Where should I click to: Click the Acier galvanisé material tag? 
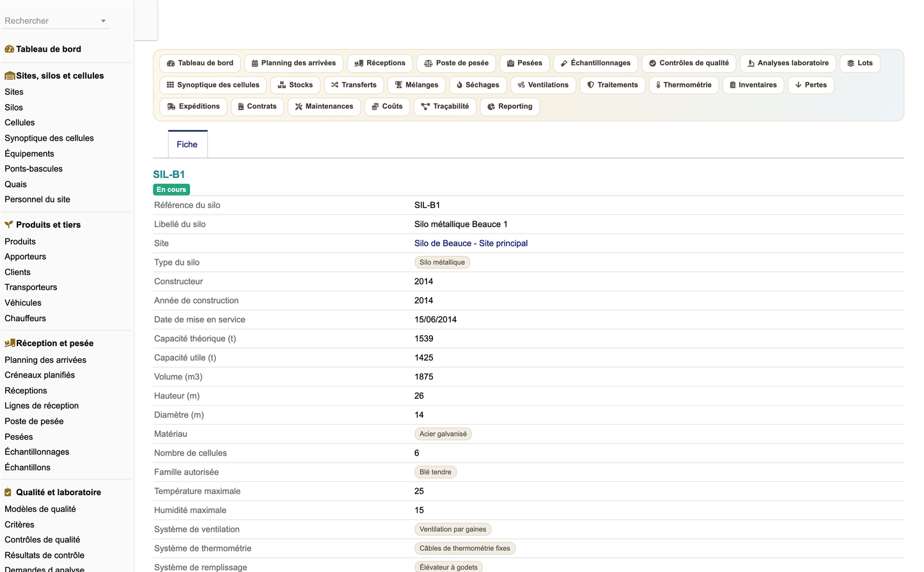(x=443, y=434)
